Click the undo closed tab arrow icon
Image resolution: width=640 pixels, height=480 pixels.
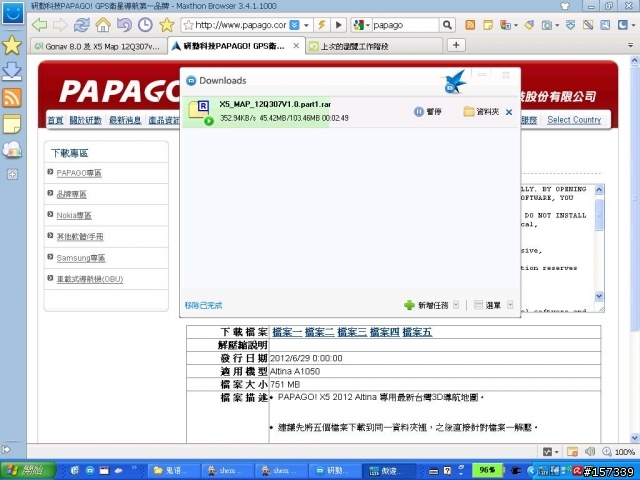point(124,25)
